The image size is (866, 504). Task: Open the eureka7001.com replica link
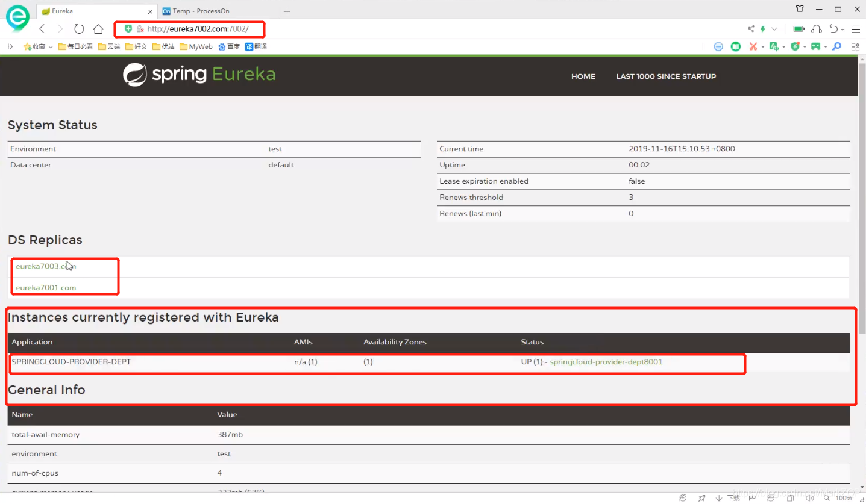[46, 287]
